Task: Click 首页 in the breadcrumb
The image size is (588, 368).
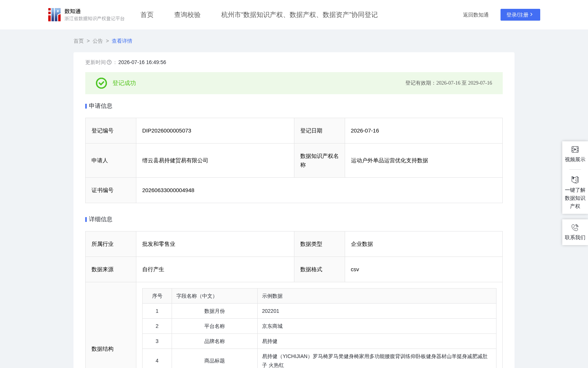Action: click(x=79, y=41)
